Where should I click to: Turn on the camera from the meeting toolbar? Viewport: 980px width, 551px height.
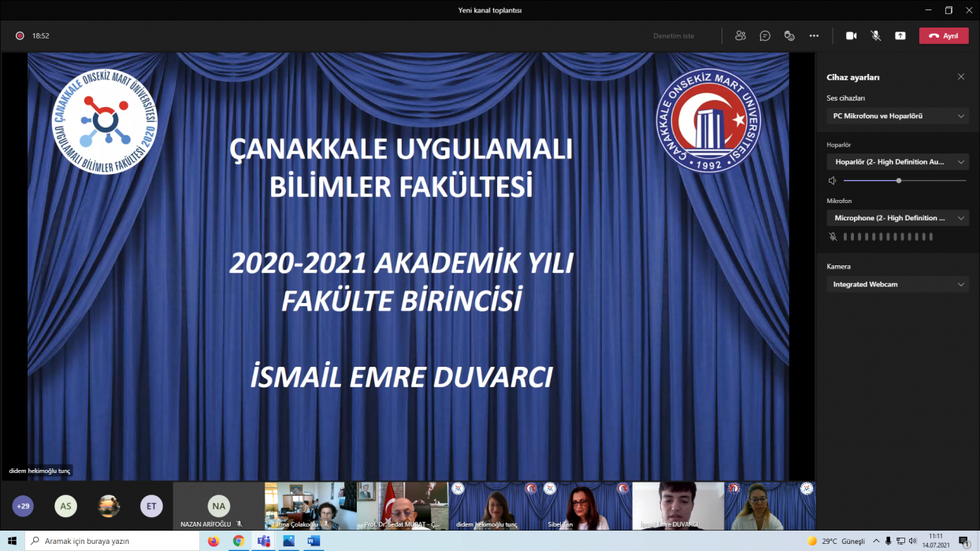point(851,35)
